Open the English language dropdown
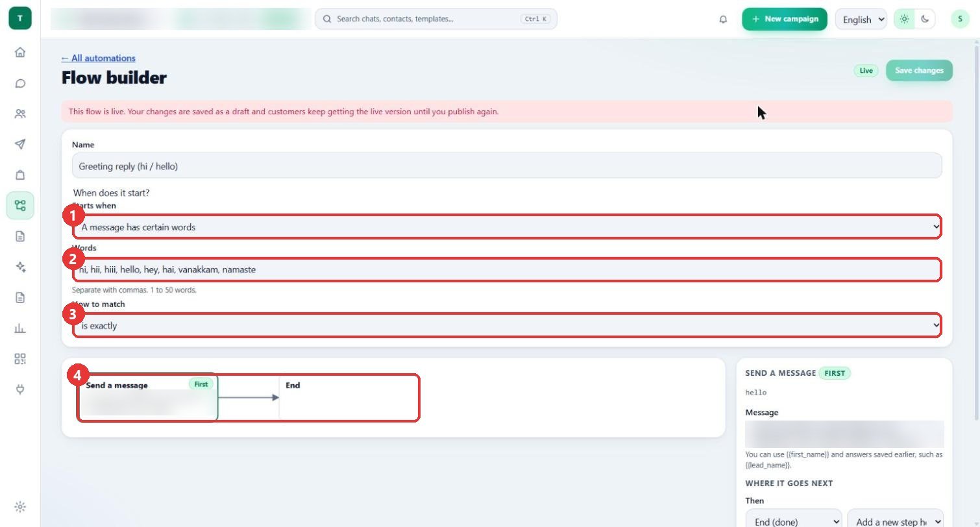 (x=861, y=19)
